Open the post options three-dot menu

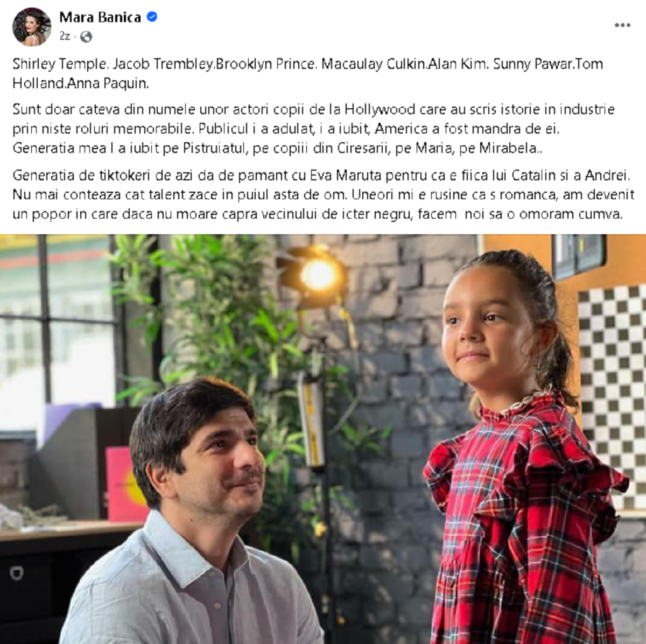pos(622,25)
